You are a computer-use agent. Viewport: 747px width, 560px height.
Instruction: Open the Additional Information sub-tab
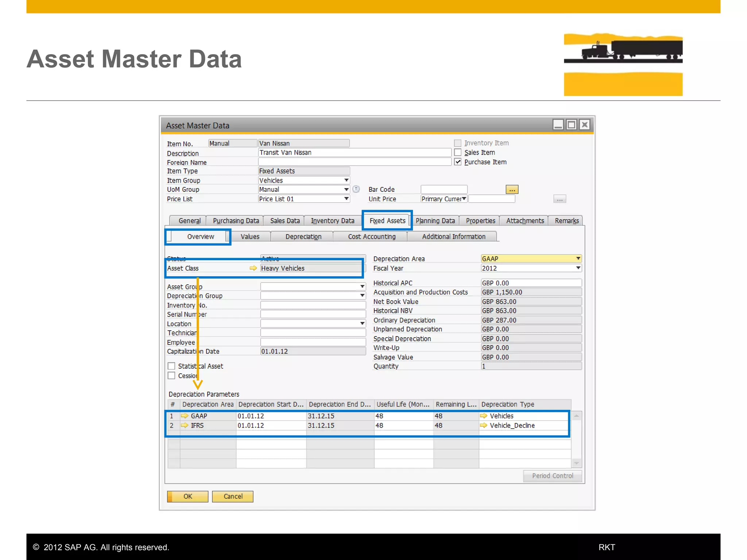453,237
